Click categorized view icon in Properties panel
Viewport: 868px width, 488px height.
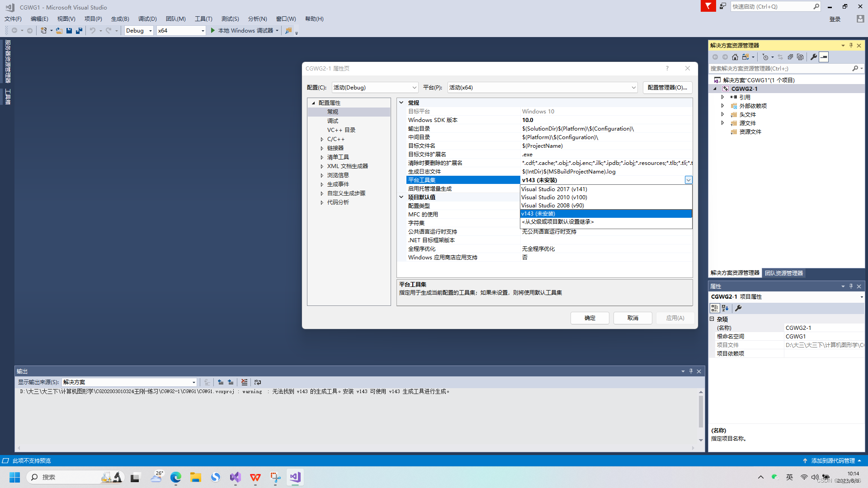coord(715,308)
